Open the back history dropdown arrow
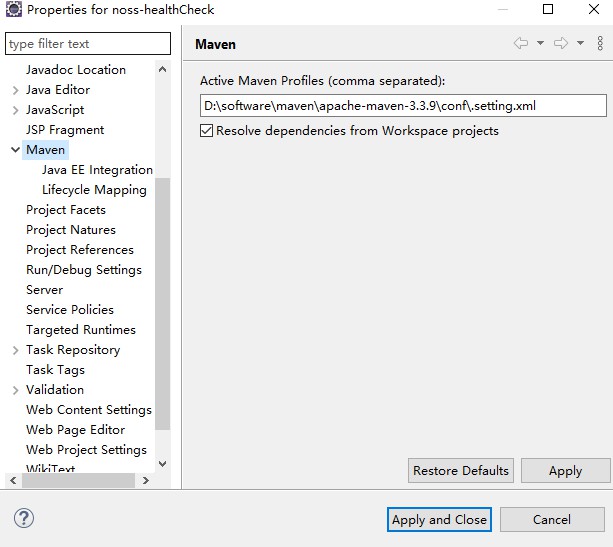The width and height of the screenshot is (613, 547). pyautogui.click(x=540, y=43)
